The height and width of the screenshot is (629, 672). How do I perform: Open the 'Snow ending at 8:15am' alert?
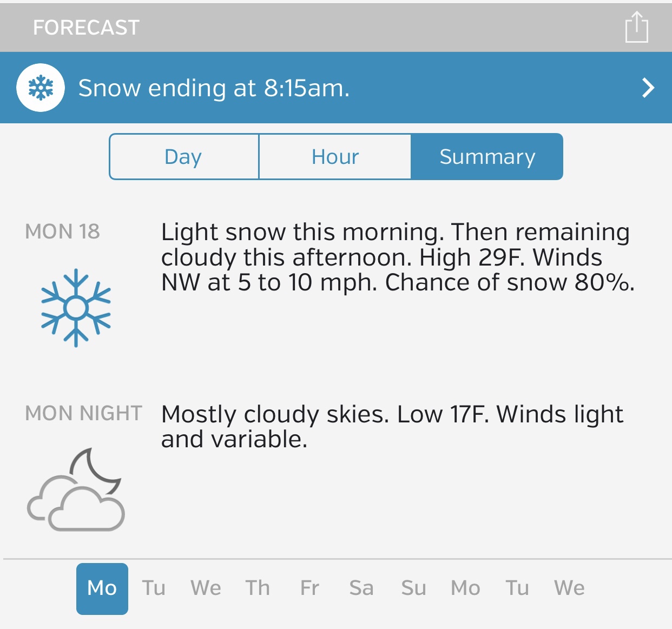tap(214, 88)
